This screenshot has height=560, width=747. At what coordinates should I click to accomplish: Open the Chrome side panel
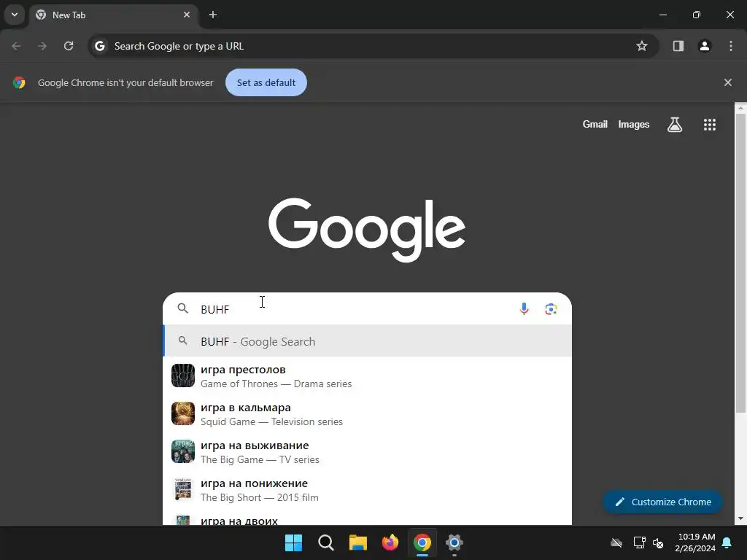[x=678, y=46]
